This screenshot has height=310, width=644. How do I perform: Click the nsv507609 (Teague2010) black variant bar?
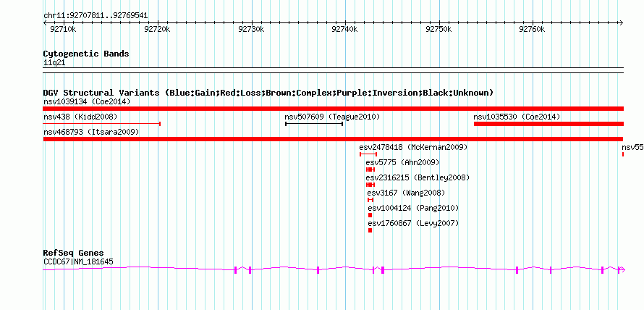click(314, 124)
